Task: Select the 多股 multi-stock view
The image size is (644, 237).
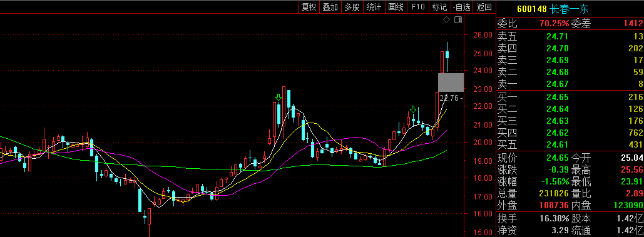Action: click(x=352, y=7)
